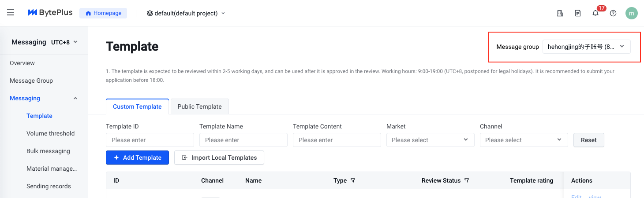
Task: Focus the Template ID input field
Action: 150,140
